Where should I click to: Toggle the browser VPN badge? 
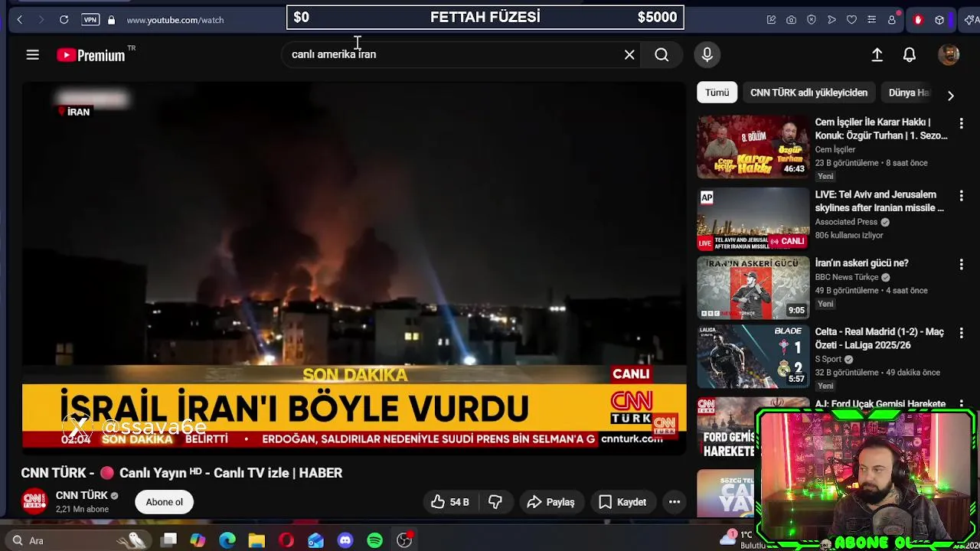pyautogui.click(x=90, y=20)
